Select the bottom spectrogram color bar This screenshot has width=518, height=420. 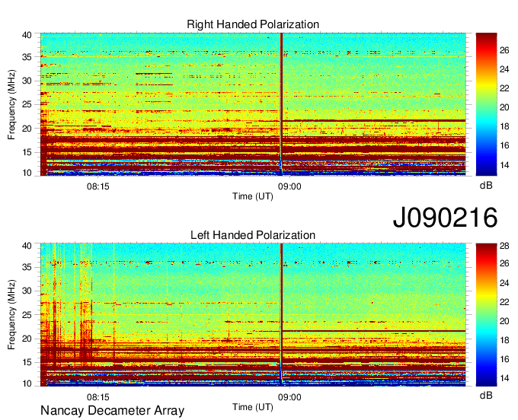pos(486,315)
